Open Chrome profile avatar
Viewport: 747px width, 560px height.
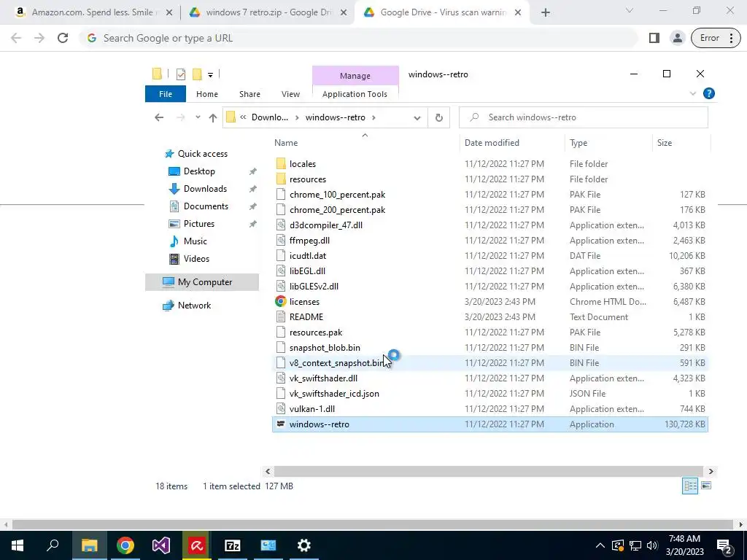click(677, 38)
